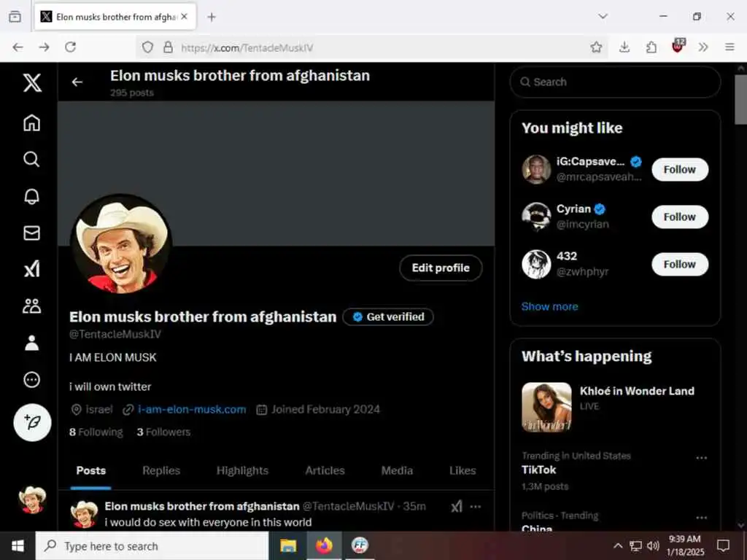The image size is (747, 560).
Task: Open Firefox taskbar icon
Action: (324, 545)
